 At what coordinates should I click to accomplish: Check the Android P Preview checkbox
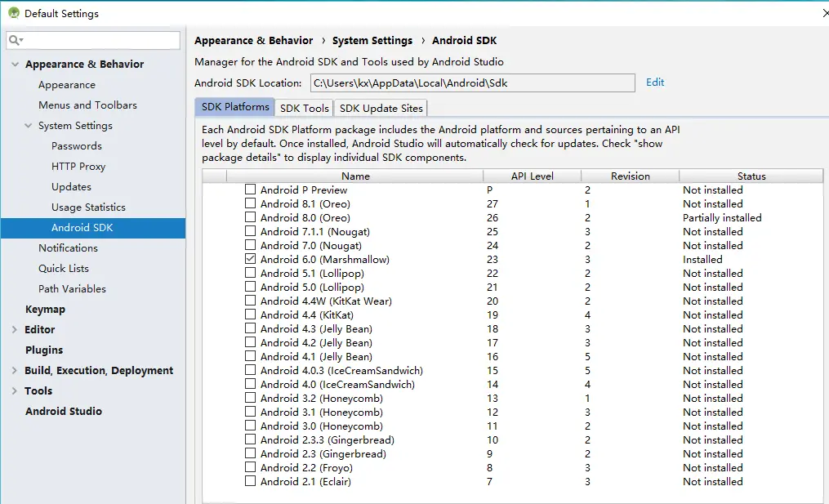coord(251,190)
